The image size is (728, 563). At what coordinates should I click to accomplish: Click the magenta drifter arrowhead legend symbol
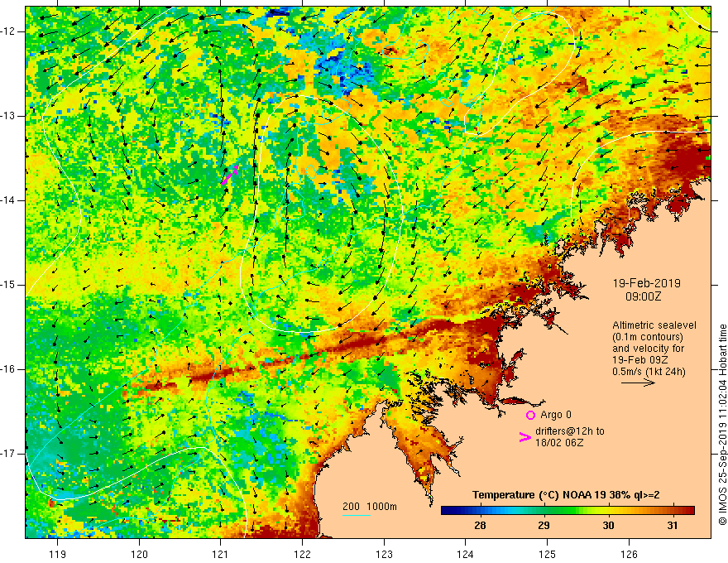(x=525, y=436)
